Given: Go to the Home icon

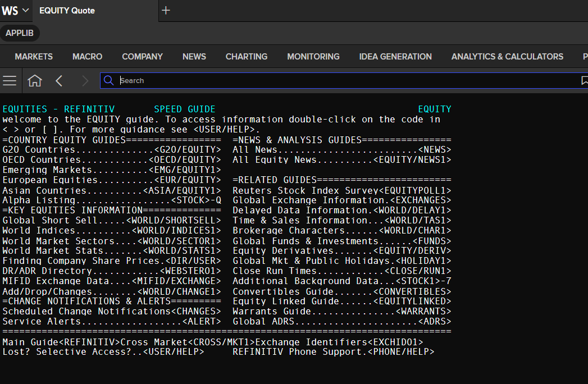Looking at the screenshot, I should pos(35,81).
